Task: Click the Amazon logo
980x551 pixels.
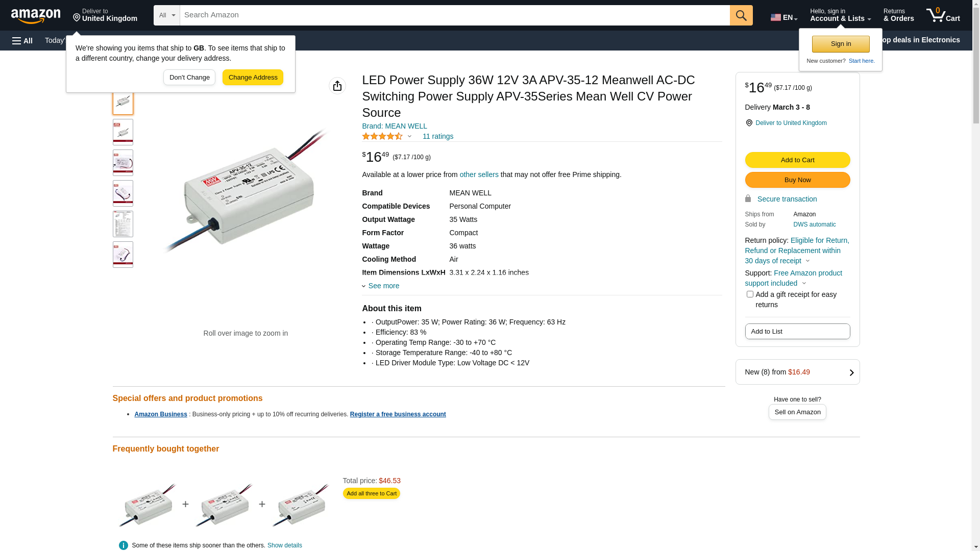Action: (x=36, y=16)
